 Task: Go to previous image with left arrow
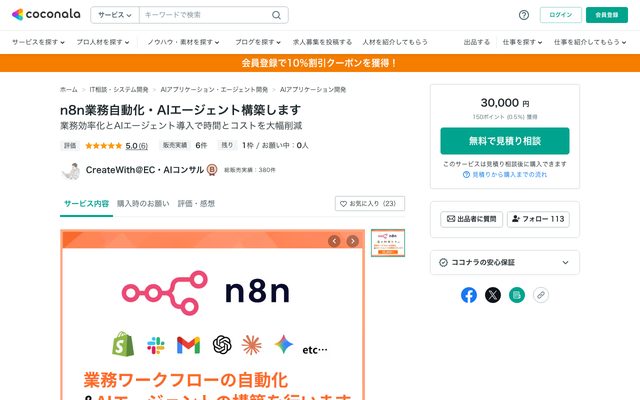(334, 241)
